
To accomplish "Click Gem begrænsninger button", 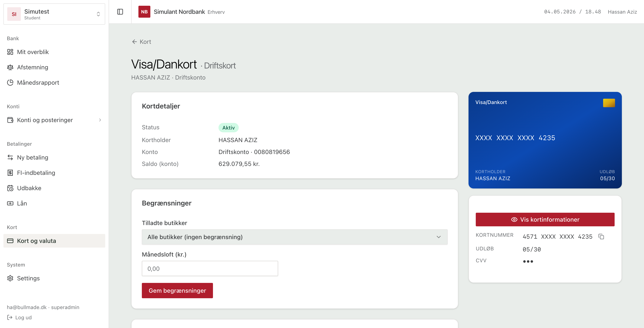I will pyautogui.click(x=177, y=290).
